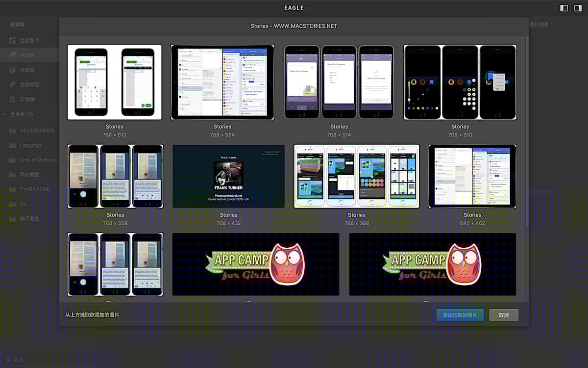The height and width of the screenshot is (368, 588).
Task: Click the EAGLE window title
Action: [x=294, y=8]
